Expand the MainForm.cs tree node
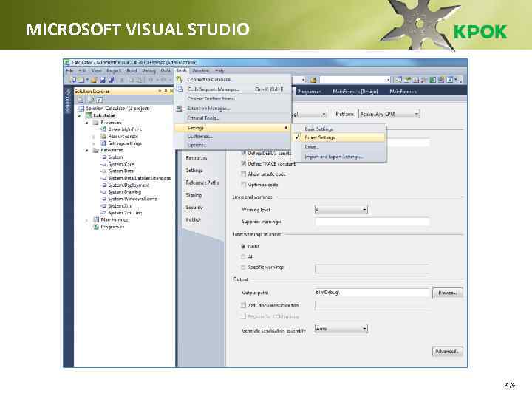This screenshot has width=532, height=399. coord(87,220)
